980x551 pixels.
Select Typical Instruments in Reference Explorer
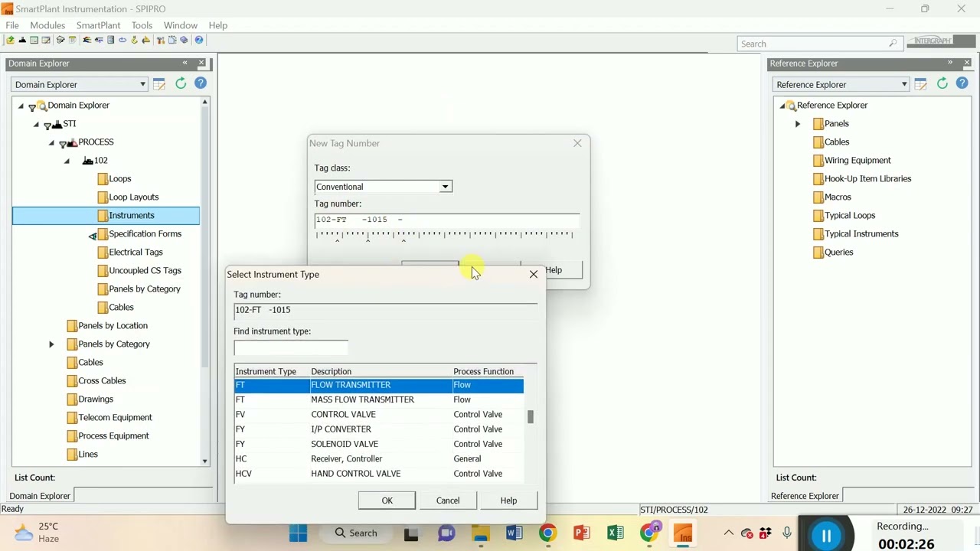tap(861, 234)
